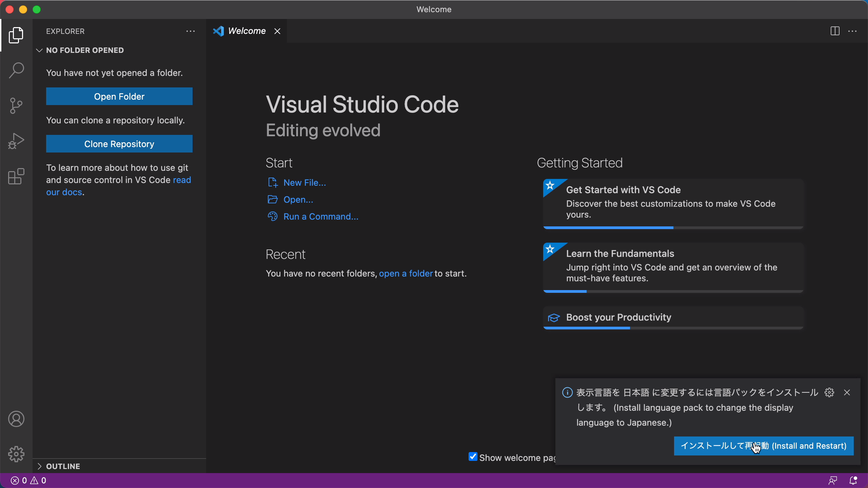This screenshot has width=868, height=488.
Task: Open the Extensions view icon
Action: click(x=16, y=176)
